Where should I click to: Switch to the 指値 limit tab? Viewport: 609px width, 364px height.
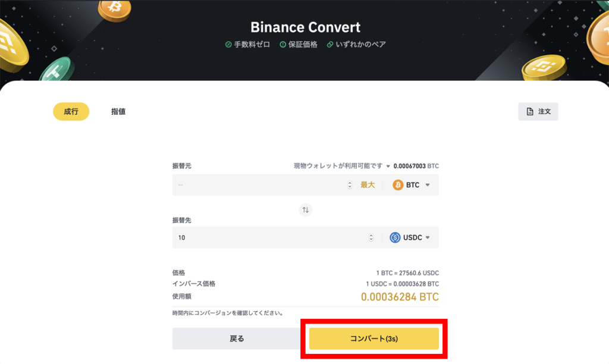[x=118, y=111]
